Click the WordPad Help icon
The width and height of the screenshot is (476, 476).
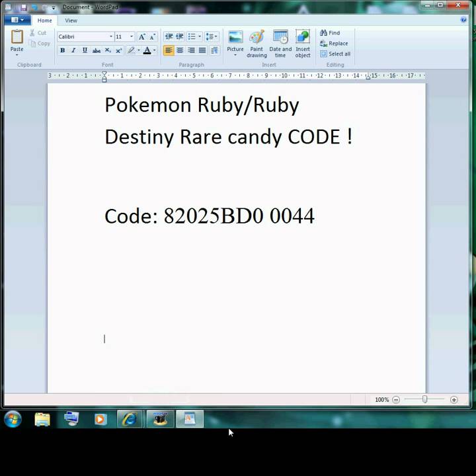[463, 20]
